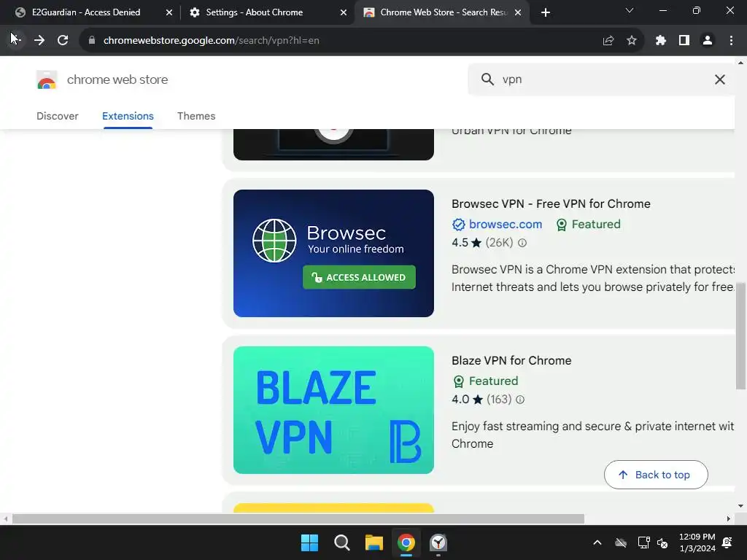Close the E2Guardian tab
The image size is (747, 560).
tap(169, 12)
